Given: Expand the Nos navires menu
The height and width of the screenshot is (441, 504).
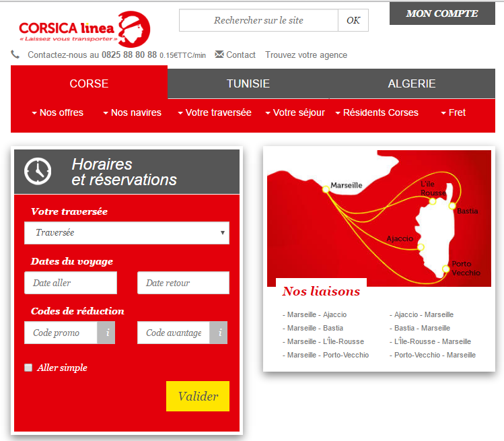Looking at the screenshot, I should click(132, 112).
